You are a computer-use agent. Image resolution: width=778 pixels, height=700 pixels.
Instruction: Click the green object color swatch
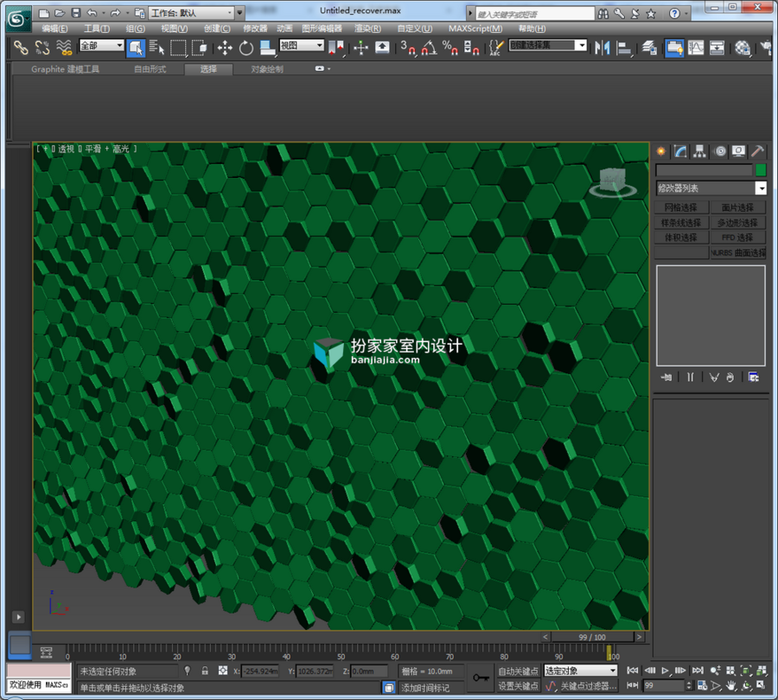(761, 170)
